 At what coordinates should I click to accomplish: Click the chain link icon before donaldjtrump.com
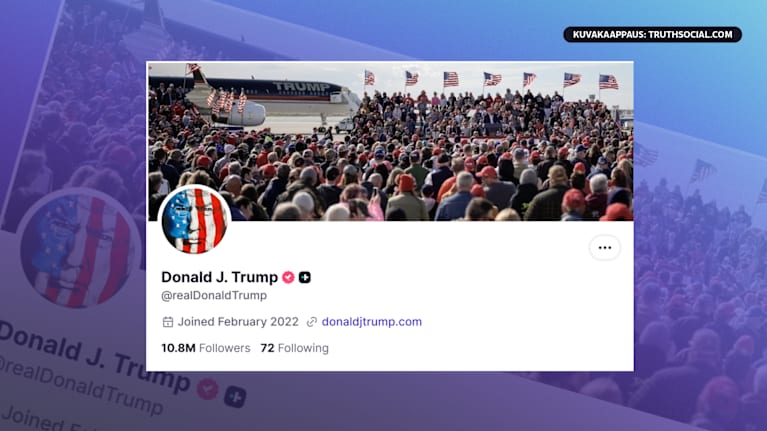click(x=312, y=322)
